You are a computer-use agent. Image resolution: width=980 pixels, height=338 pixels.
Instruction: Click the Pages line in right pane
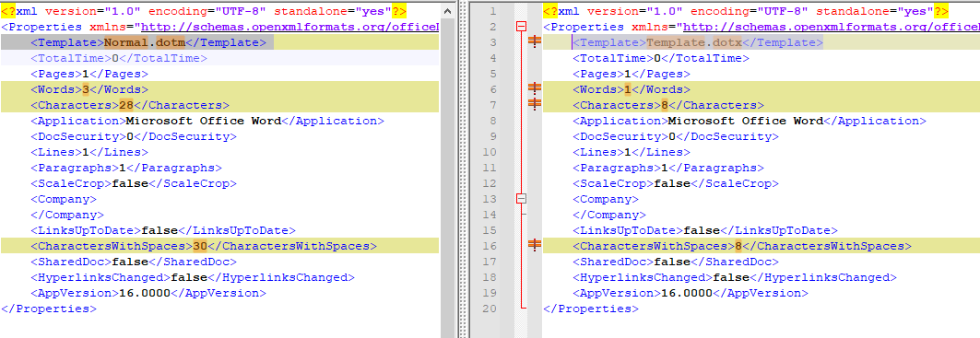(x=632, y=74)
